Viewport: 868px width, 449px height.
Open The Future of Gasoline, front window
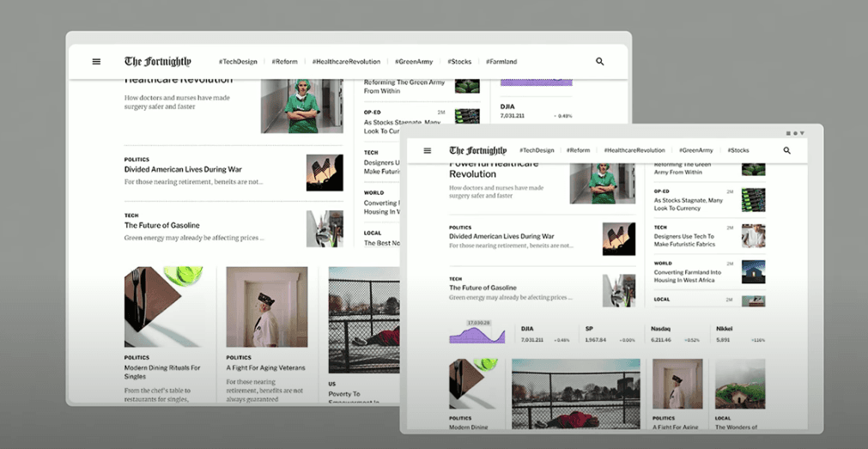(483, 288)
